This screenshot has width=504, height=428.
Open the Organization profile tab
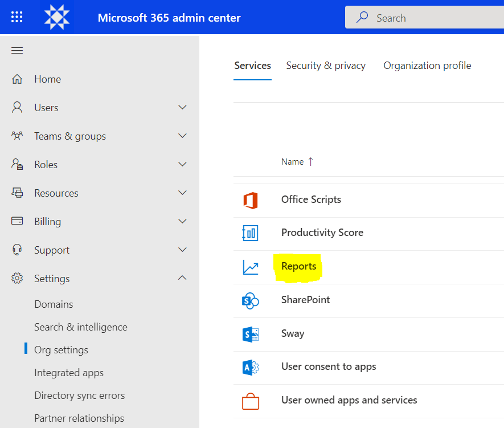(x=427, y=66)
